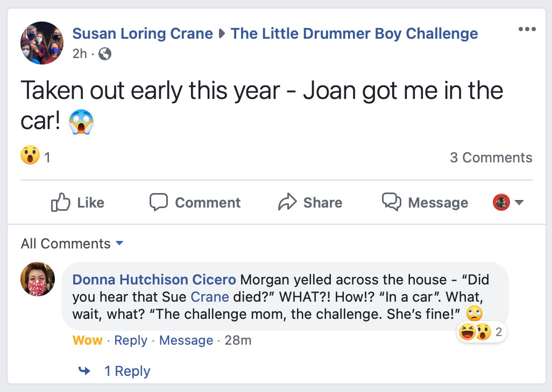Click the globe public privacy icon
This screenshot has width=552, height=392.
105,54
